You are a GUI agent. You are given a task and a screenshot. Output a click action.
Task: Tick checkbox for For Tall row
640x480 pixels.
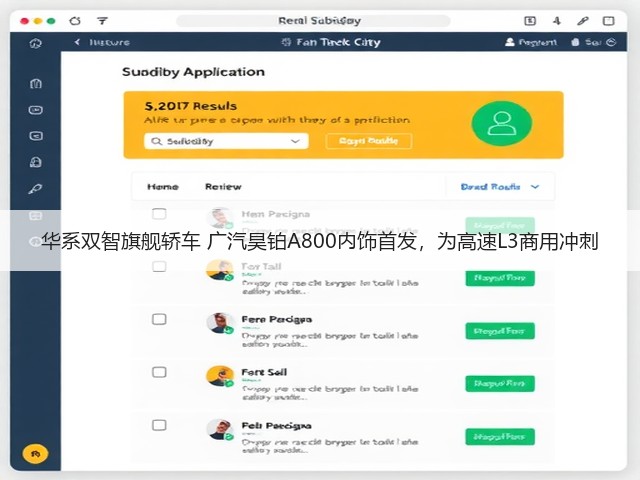pos(159,267)
